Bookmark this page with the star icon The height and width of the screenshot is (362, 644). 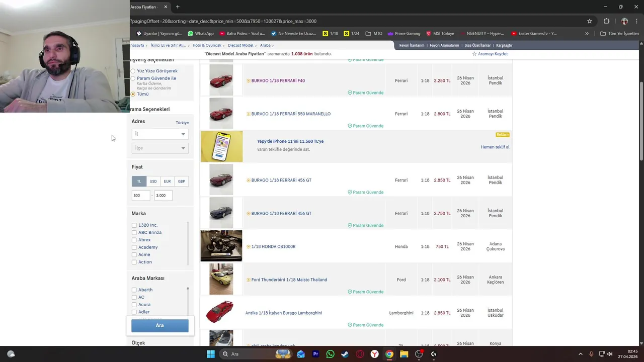coord(590,21)
